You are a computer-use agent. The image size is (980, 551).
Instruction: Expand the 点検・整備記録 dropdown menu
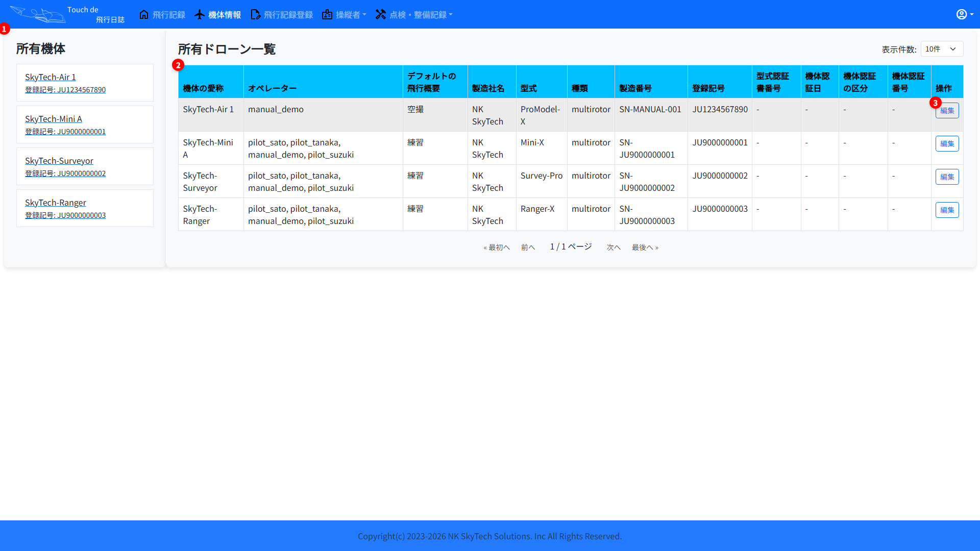click(421, 15)
